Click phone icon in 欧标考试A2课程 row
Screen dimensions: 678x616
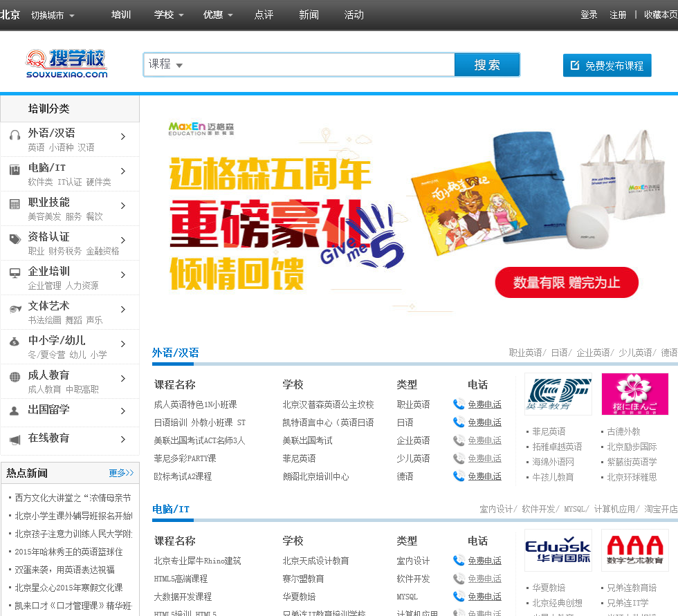coord(459,476)
